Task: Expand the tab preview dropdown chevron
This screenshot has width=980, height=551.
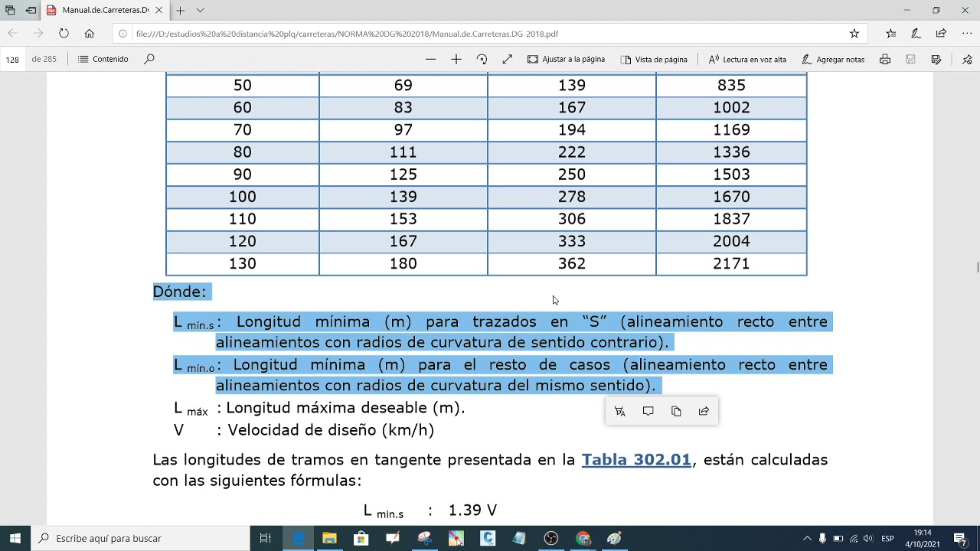Action: (200, 11)
